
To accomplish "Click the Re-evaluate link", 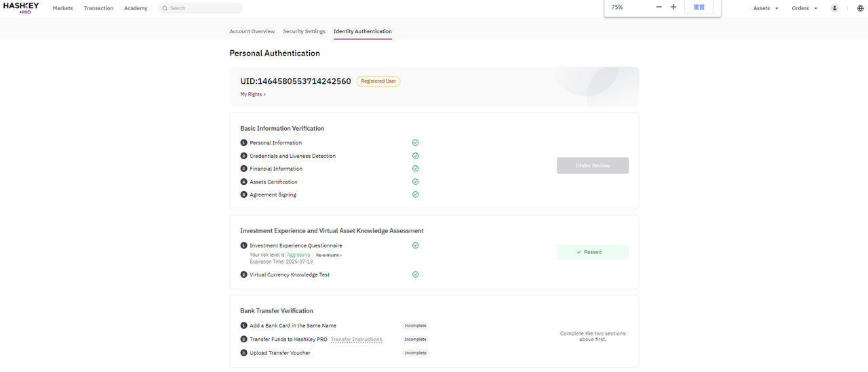I will pos(329,255).
